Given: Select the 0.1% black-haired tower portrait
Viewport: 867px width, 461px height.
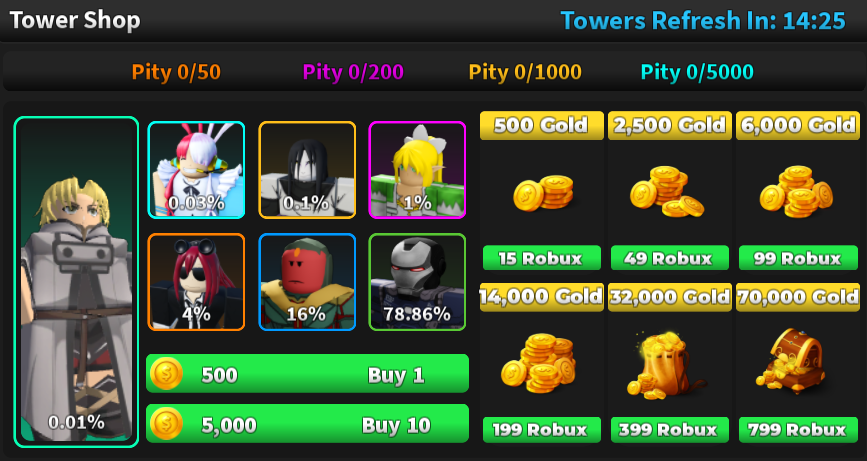Looking at the screenshot, I should pos(307,170).
